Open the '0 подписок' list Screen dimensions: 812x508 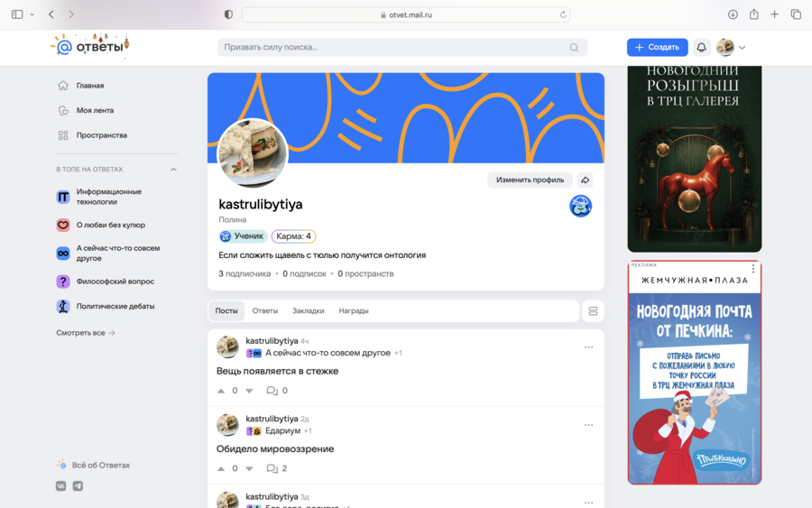tap(305, 274)
